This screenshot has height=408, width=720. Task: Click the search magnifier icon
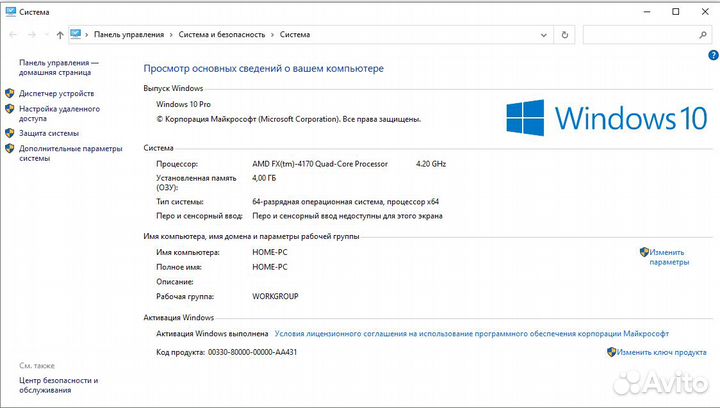[703, 35]
